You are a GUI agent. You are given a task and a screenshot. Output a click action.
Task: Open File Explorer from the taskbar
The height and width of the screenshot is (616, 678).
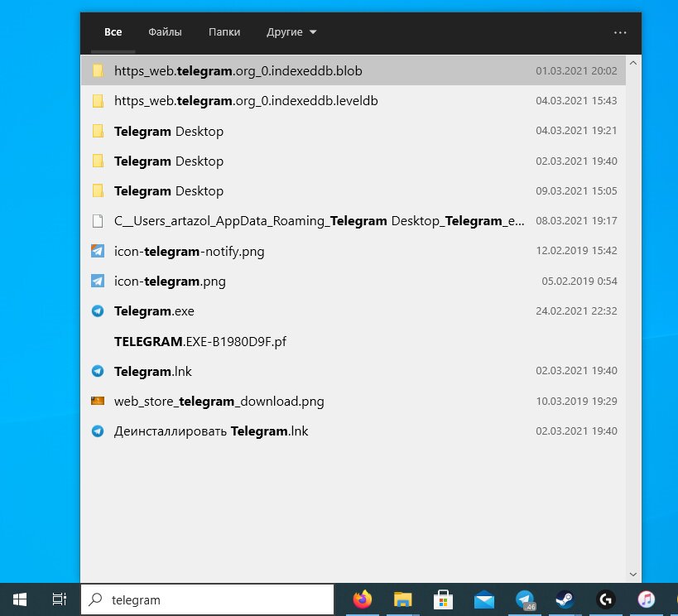402,599
